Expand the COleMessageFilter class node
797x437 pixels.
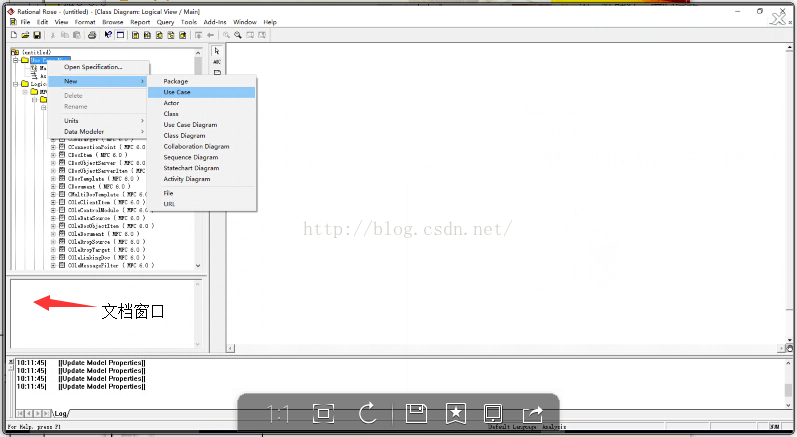point(53,265)
